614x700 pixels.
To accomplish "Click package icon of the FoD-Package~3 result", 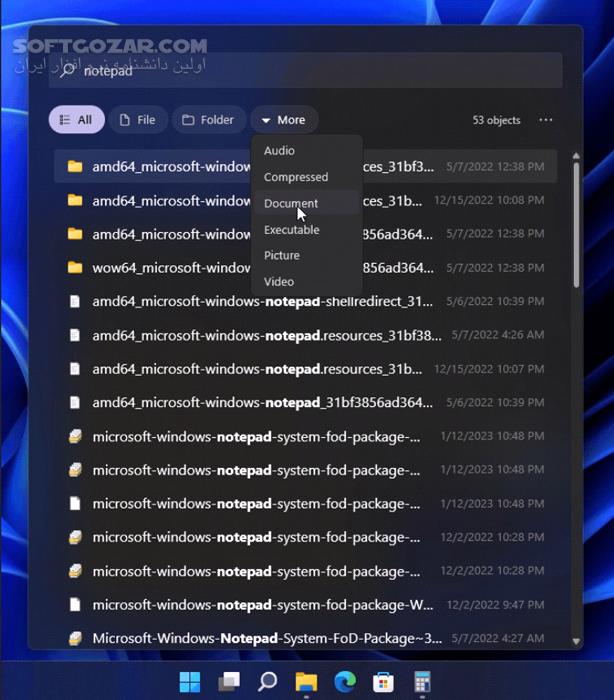I will pyautogui.click(x=75, y=638).
